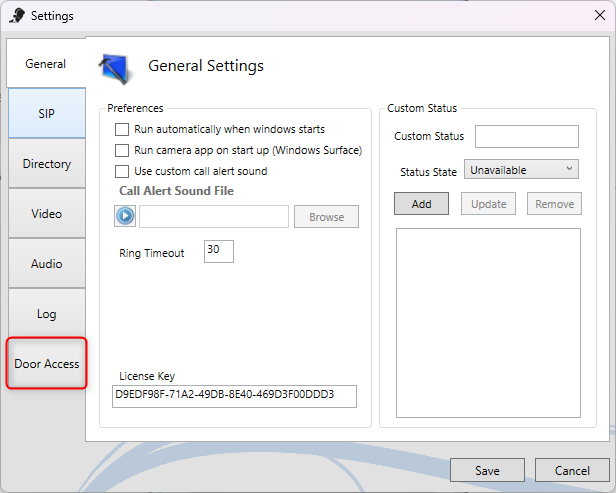The height and width of the screenshot is (493, 616).
Task: Close the Settings window
Action: (x=600, y=15)
